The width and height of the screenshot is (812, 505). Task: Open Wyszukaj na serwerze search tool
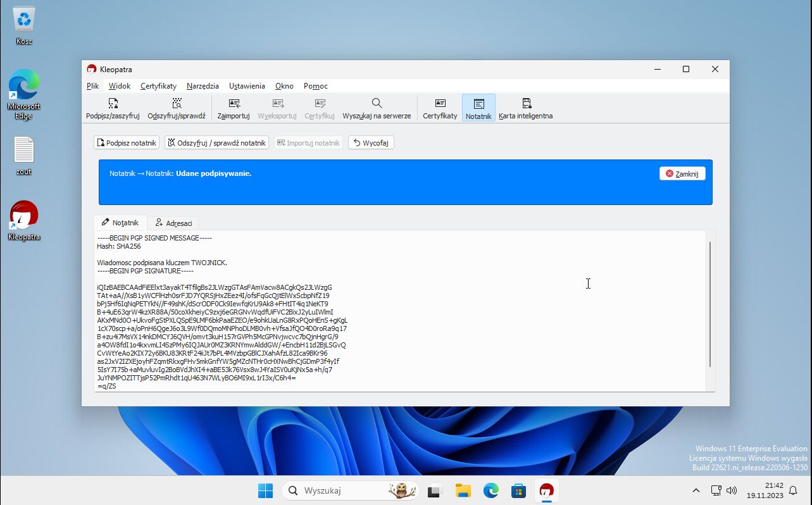[377, 108]
